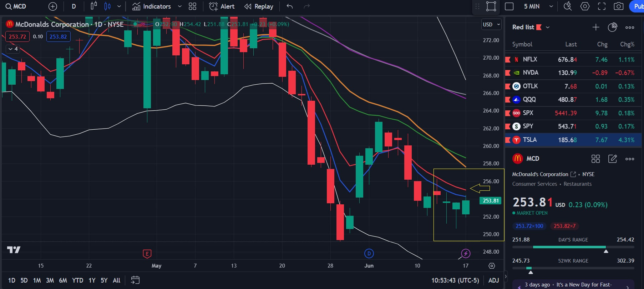The height and width of the screenshot is (289, 644).
Task: Open MCD details more options dots
Action: point(630,159)
